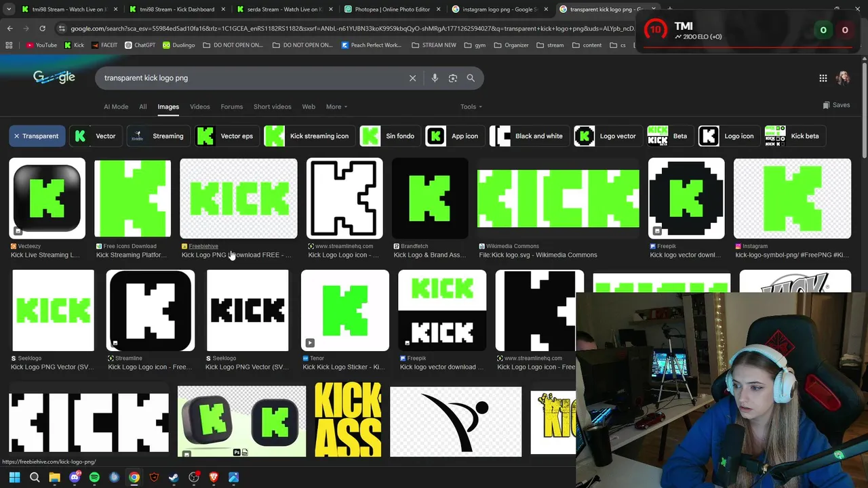Open Windows taskbar search
The image size is (868, 488).
35,477
